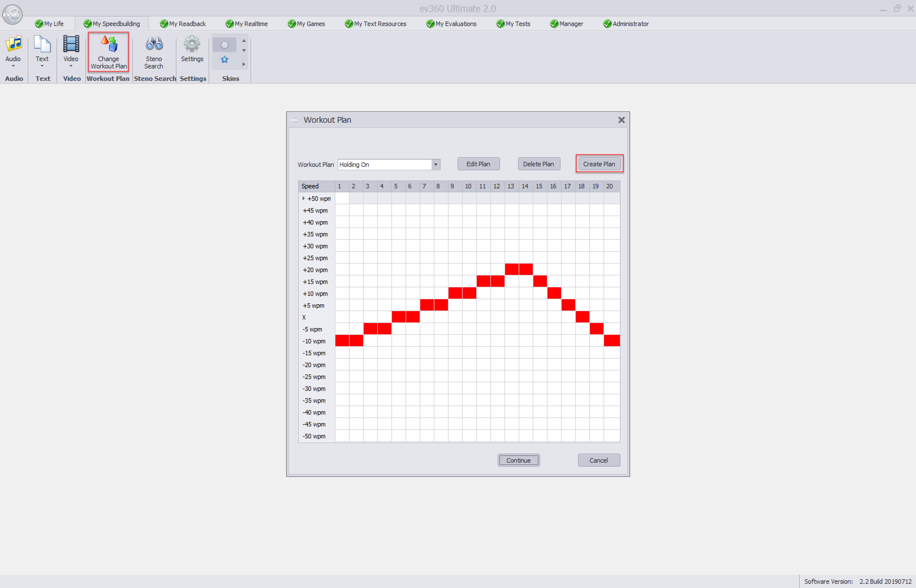Open the Text dropdown arrow
Viewport: 916px width, 588px height.
click(42, 66)
